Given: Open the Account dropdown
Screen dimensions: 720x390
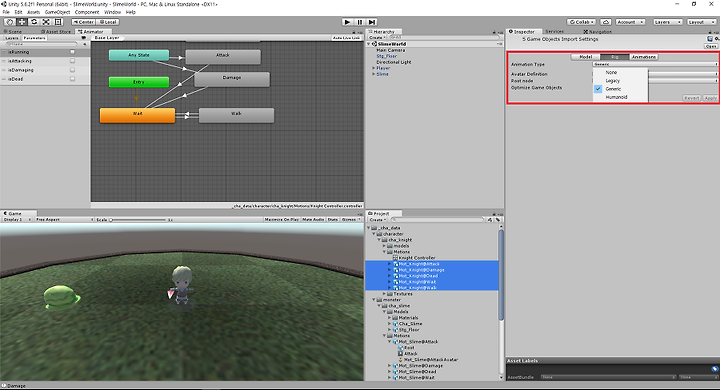Looking at the screenshot, I should click(x=630, y=22).
